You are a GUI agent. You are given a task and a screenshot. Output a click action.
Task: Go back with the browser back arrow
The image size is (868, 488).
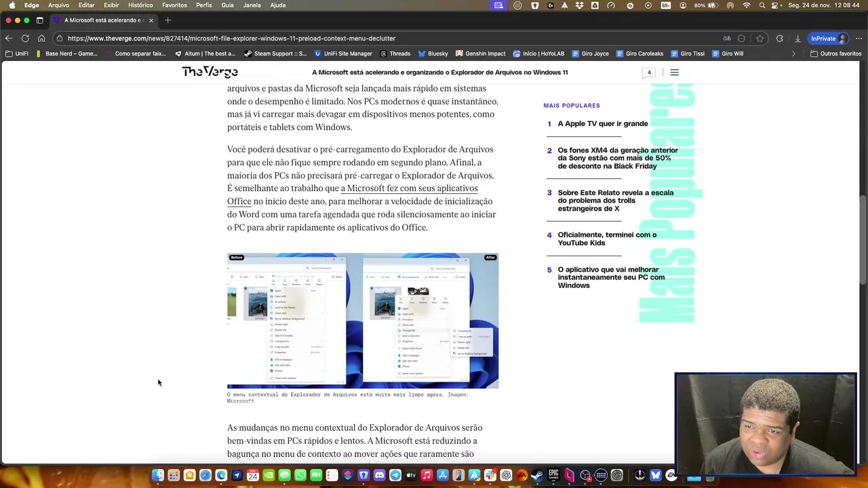tap(8, 39)
